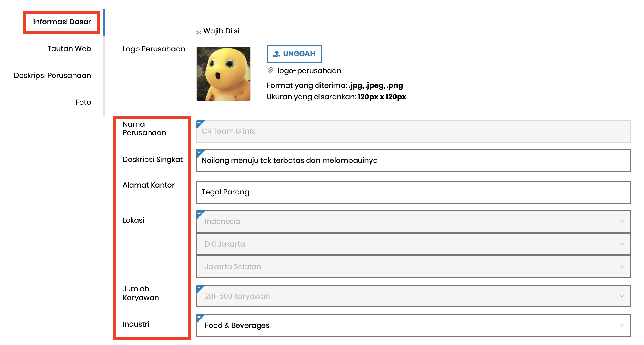This screenshot has width=644, height=345.
Task: Open the Deskripsi Perusahaan section
Action: pos(52,75)
